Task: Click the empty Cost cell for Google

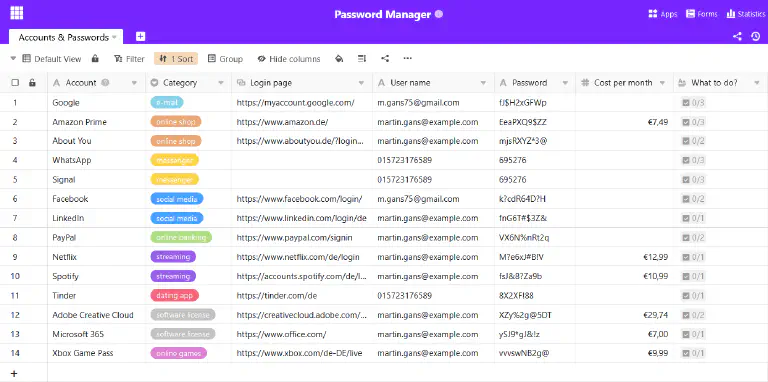Action: (x=624, y=103)
